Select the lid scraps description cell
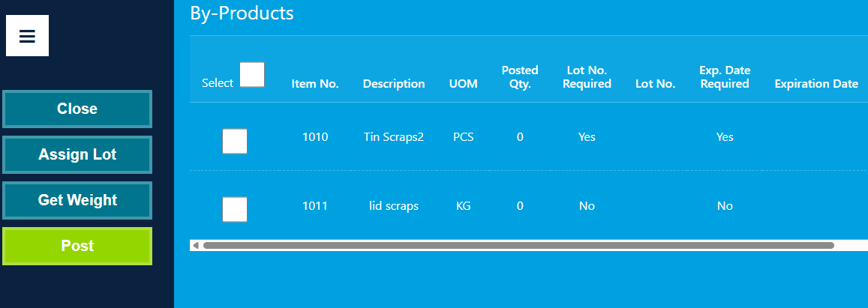The height and width of the screenshot is (308, 868). [394, 206]
